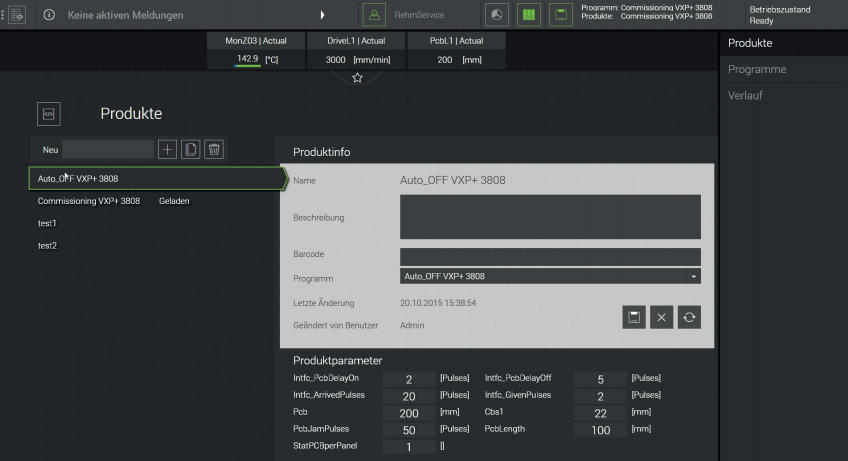The height and width of the screenshot is (461, 848).
Task: Click the refresh icon in Produktinfo
Action: (689, 317)
